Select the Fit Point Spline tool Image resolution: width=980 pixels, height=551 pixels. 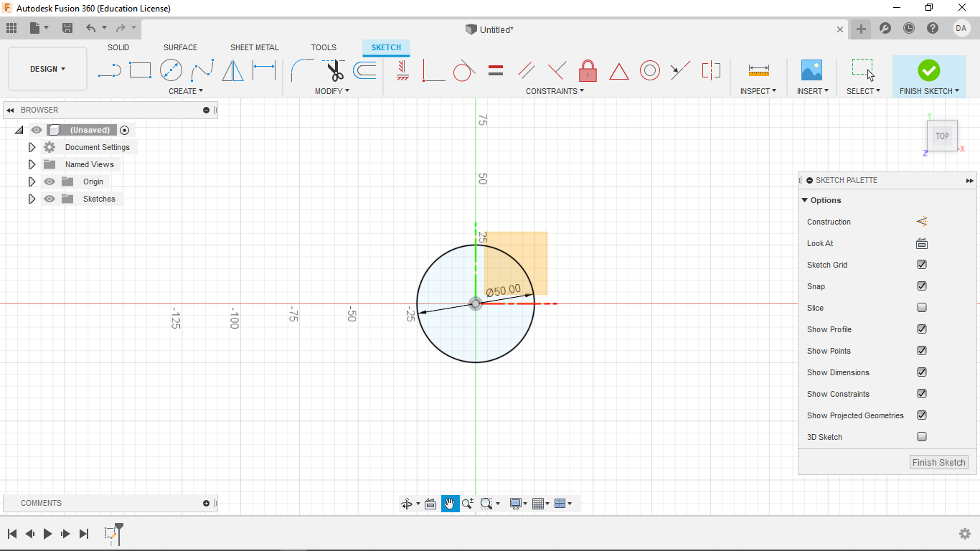pyautogui.click(x=202, y=70)
